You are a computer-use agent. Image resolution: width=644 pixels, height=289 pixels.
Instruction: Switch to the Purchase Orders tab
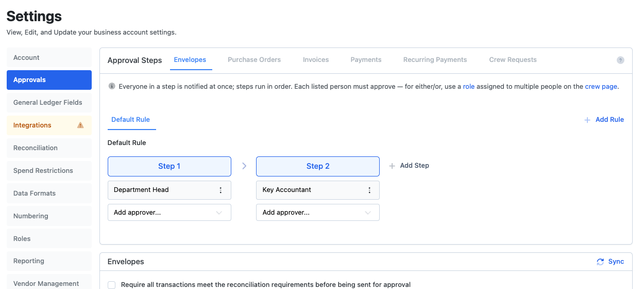coord(255,60)
